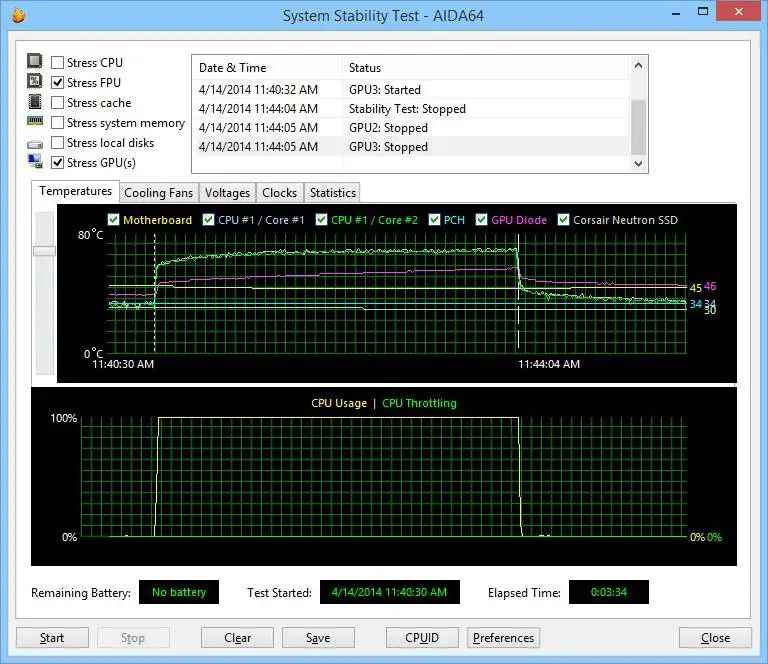
Task: Toggle the CPU #1 / Core #1 graph checkbox
Action: pyautogui.click(x=209, y=220)
